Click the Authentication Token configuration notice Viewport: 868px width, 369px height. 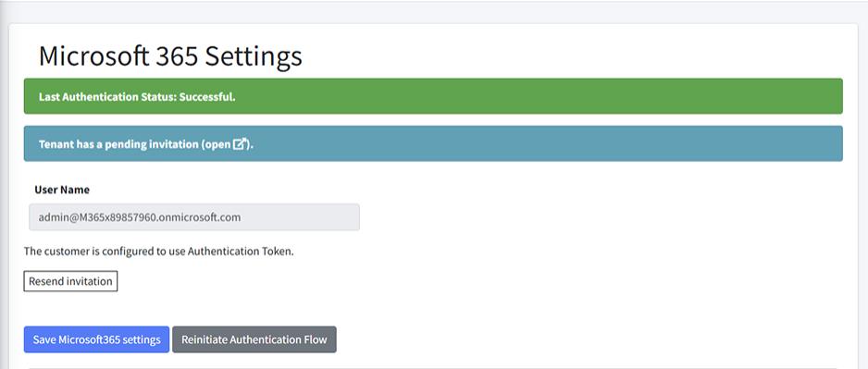[x=159, y=252]
